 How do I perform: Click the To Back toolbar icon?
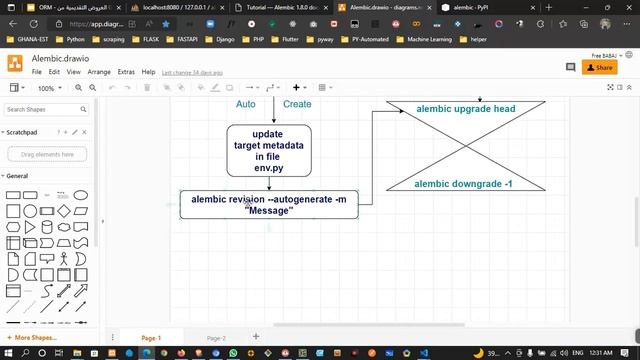coord(181,87)
